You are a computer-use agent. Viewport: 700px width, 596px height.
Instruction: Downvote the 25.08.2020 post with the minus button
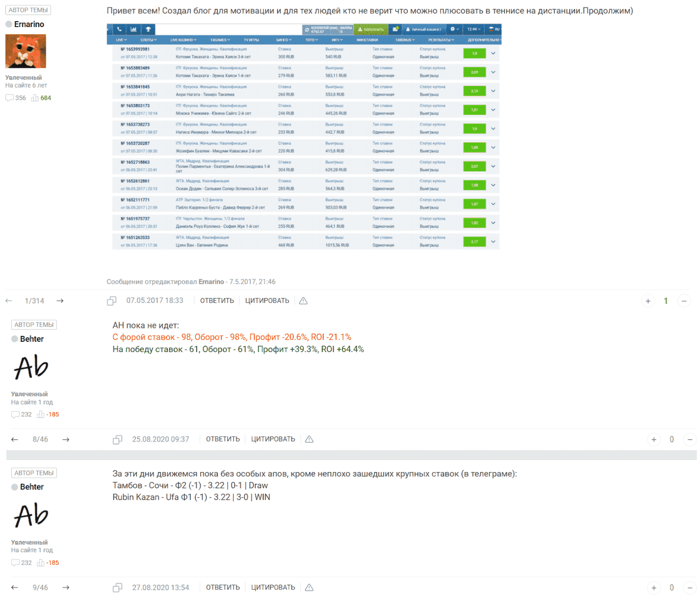(x=690, y=440)
